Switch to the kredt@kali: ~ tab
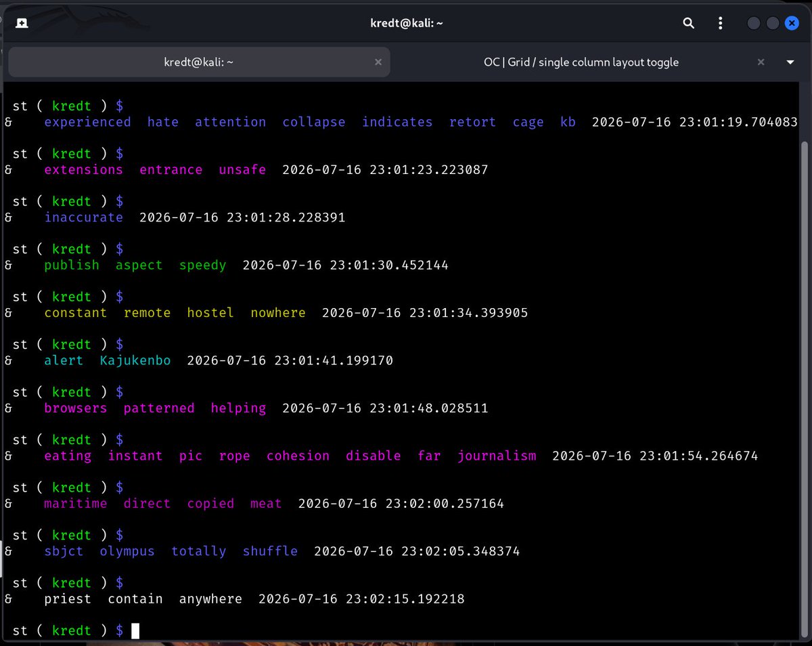This screenshot has height=646, width=812. pyautogui.click(x=199, y=62)
